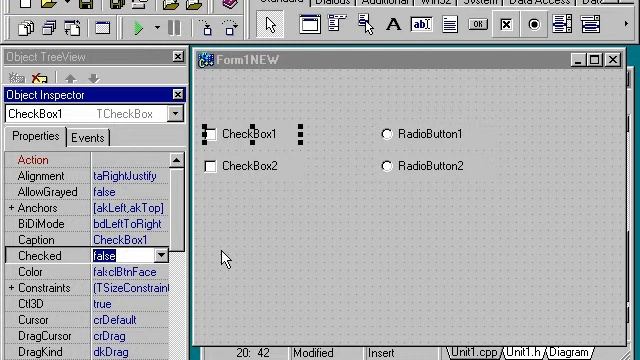Click the Color property value clBtnFace

131,272
